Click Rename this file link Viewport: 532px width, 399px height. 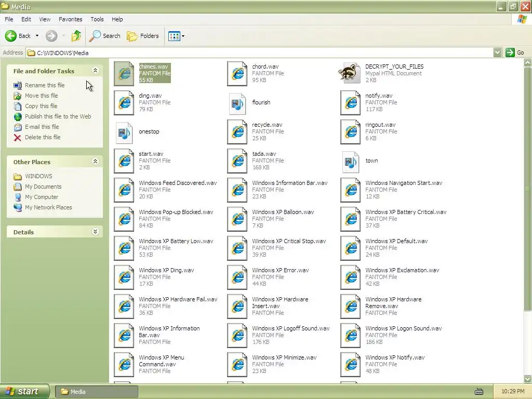pos(45,85)
